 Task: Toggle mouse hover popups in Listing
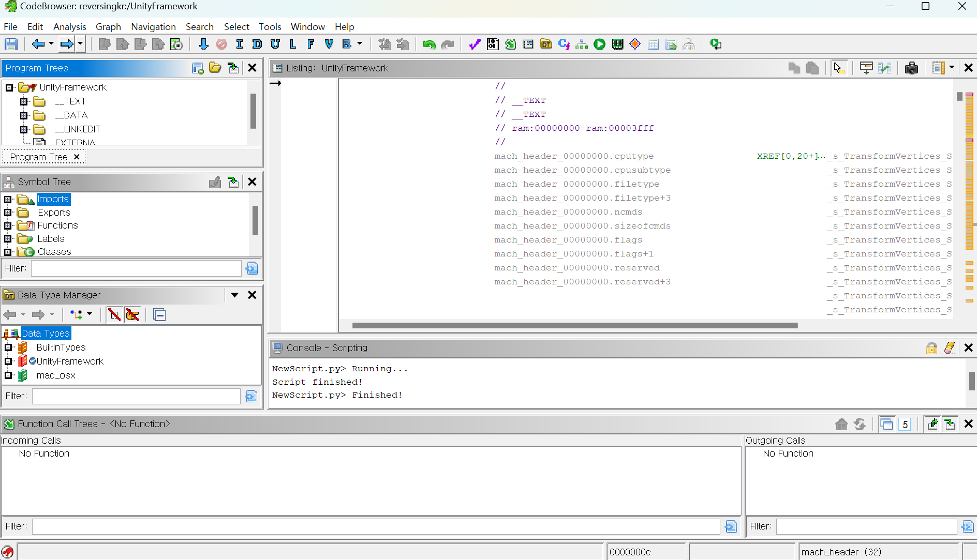click(x=839, y=68)
